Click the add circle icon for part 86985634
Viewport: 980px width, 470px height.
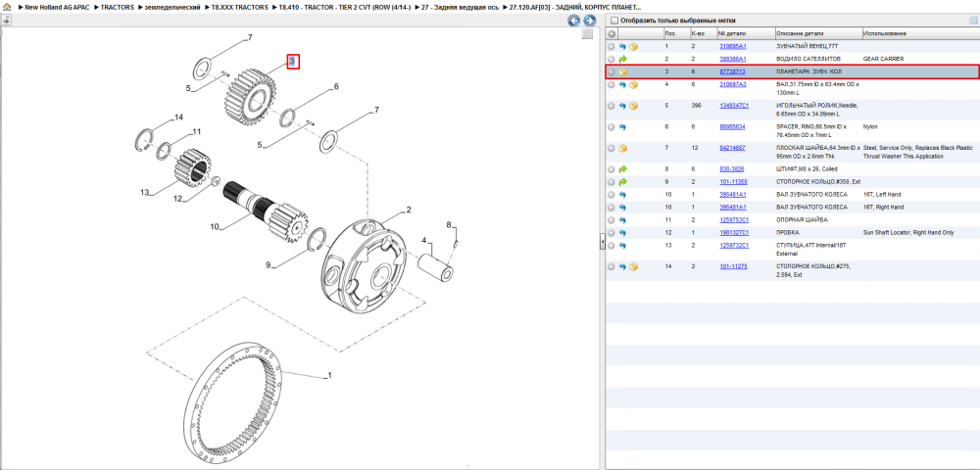click(612, 126)
